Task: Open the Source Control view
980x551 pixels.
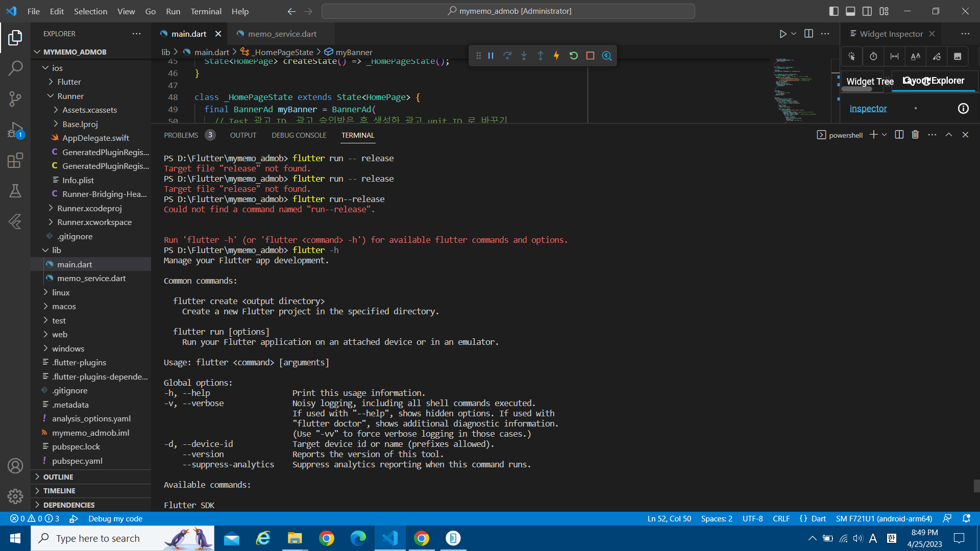Action: click(15, 99)
